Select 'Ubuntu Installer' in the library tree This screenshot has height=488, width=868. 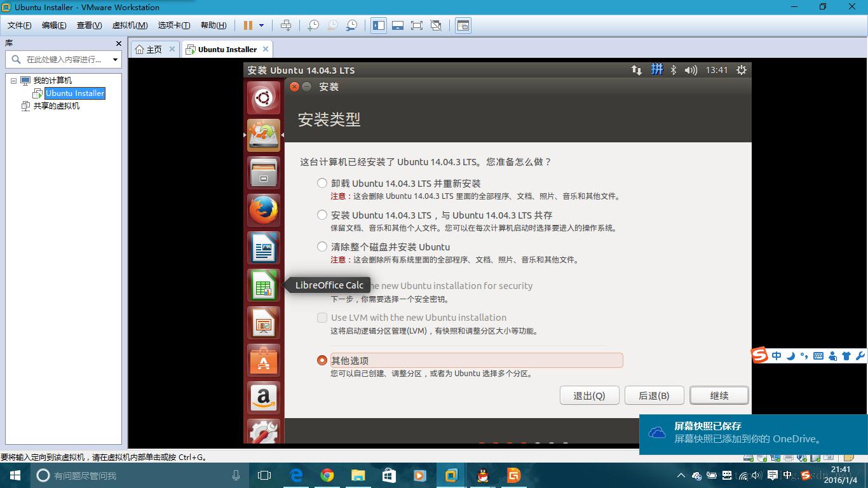pos(74,93)
